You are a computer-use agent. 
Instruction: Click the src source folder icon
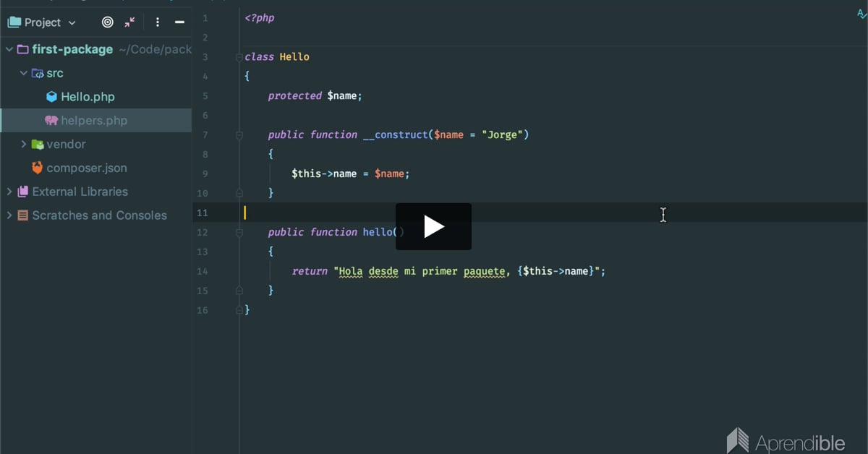(x=38, y=73)
